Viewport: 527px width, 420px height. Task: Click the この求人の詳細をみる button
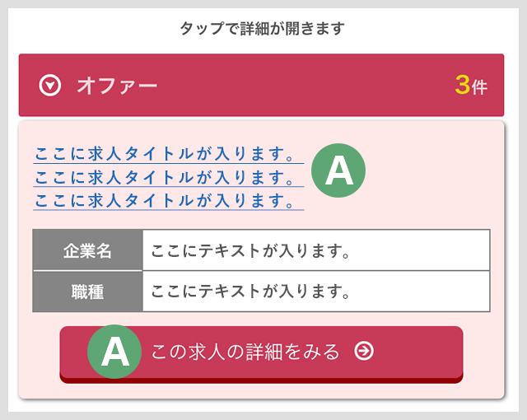[x=261, y=354]
